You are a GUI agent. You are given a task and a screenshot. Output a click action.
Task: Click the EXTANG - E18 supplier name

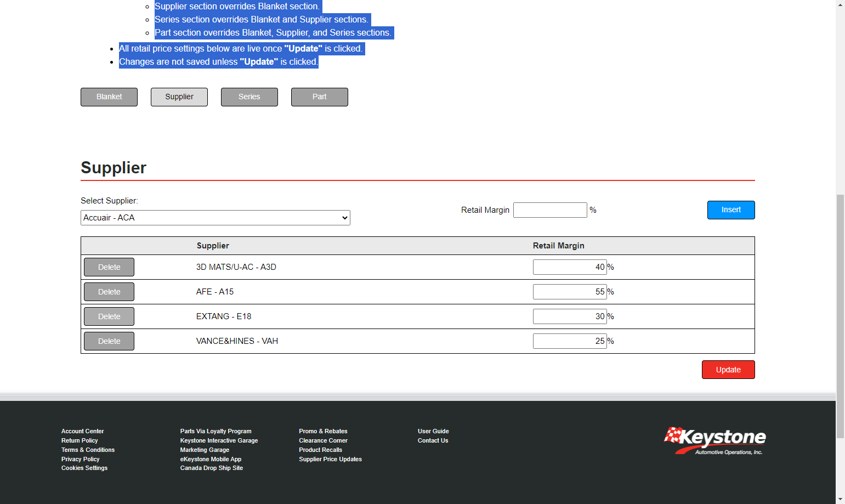coord(224,316)
